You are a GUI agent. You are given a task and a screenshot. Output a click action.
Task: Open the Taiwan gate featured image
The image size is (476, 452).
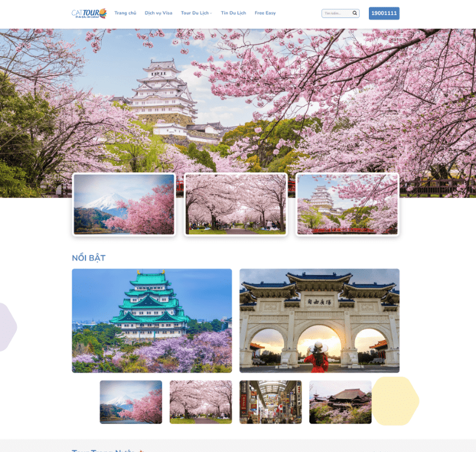tap(319, 320)
